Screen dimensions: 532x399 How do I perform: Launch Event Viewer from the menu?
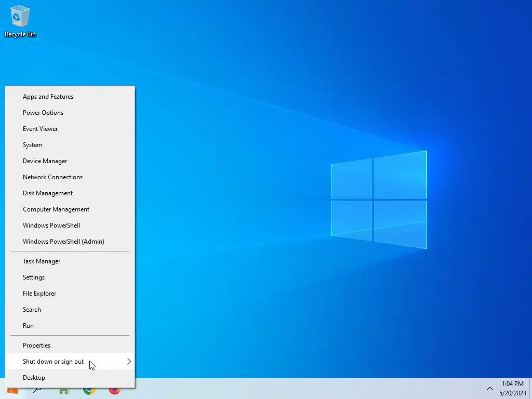pos(70,129)
